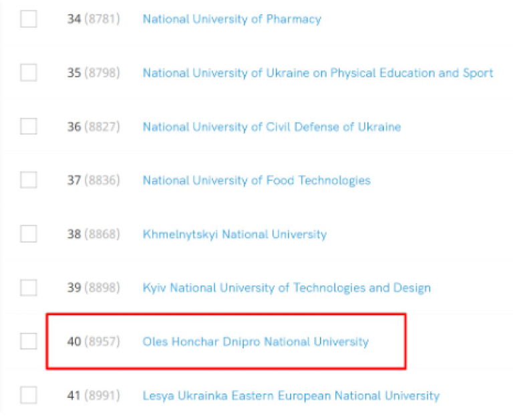This screenshot has height=420, width=513.
Task: Click the rank number 34 (8781)
Action: [x=93, y=19]
